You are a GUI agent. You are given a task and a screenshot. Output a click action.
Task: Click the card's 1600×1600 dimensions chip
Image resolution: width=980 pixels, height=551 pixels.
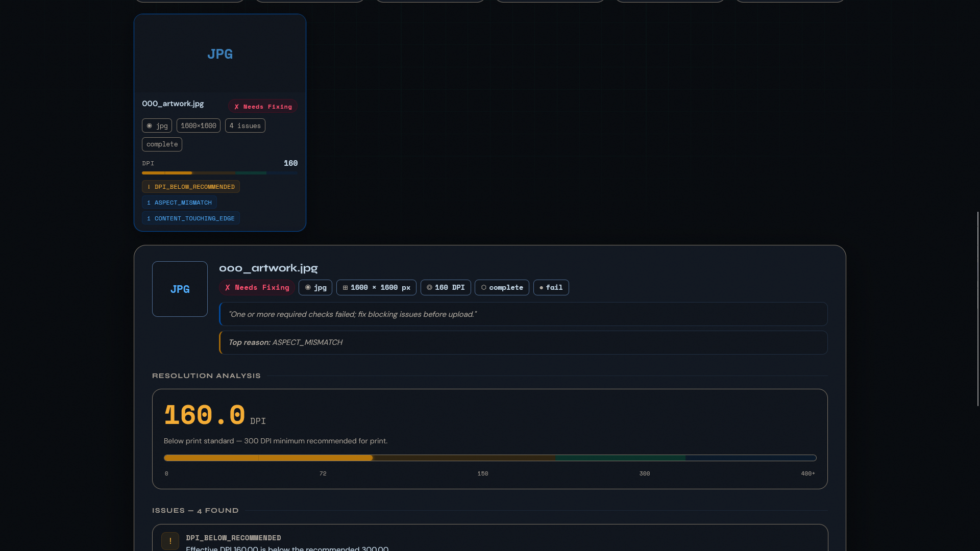[x=199, y=126]
